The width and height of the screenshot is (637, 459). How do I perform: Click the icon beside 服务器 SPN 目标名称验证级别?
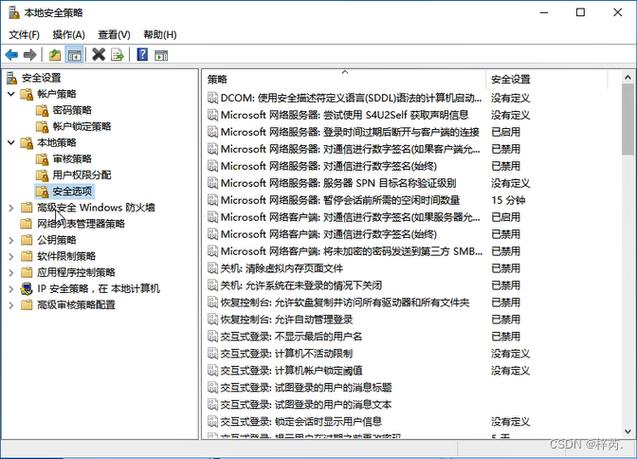pyautogui.click(x=212, y=183)
